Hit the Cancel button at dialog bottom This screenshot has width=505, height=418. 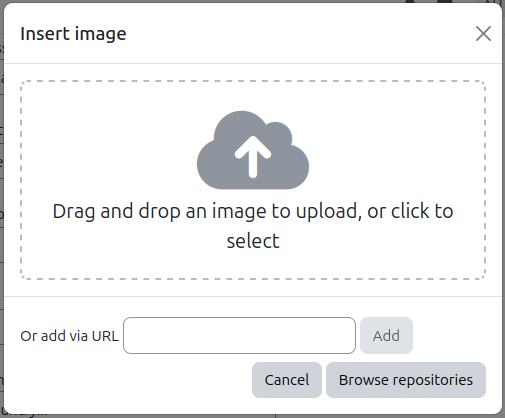coord(287,380)
